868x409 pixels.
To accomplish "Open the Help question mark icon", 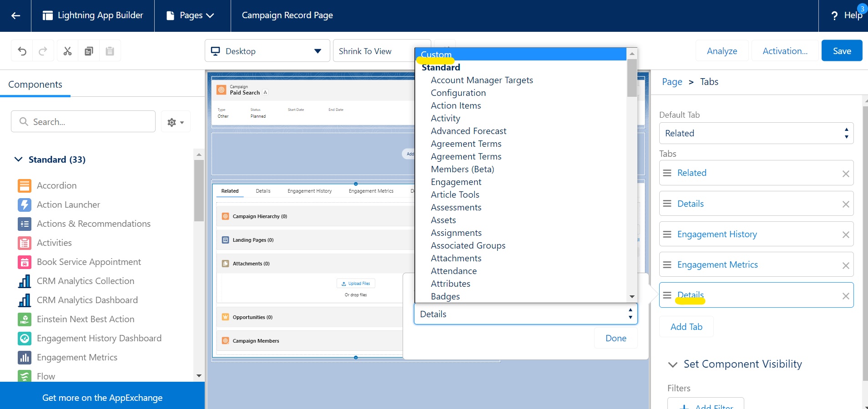I will pyautogui.click(x=834, y=15).
